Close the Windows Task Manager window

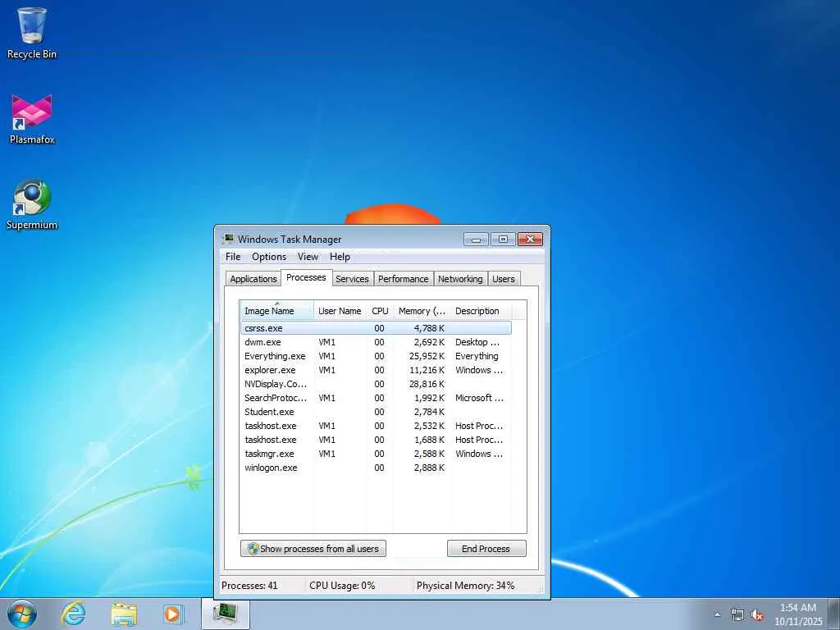pyautogui.click(x=530, y=239)
